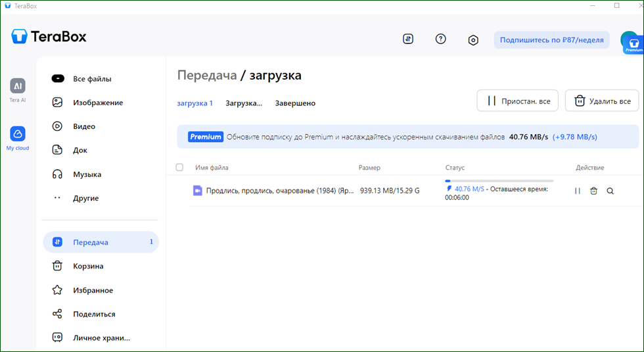Click the Premium badge in banner
Image resolution: width=644 pixels, height=352 pixels.
206,137
